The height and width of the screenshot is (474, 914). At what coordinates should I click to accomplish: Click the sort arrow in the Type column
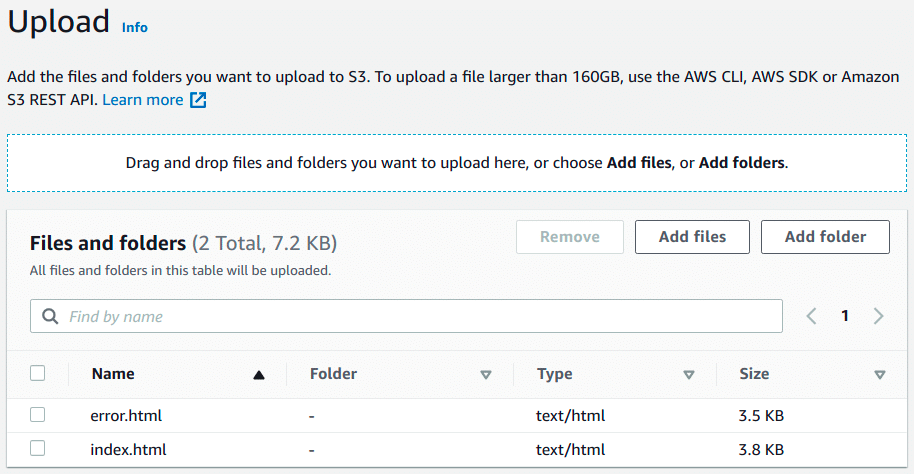pyautogui.click(x=688, y=375)
